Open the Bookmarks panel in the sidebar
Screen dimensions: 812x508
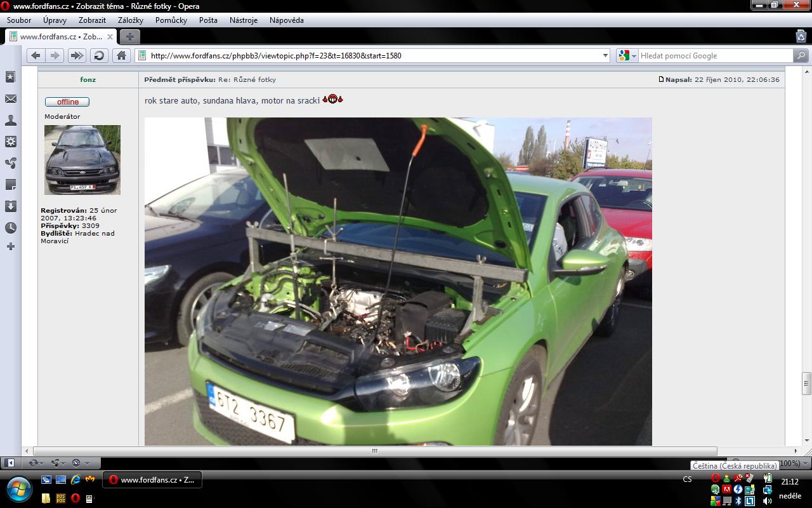(x=11, y=77)
